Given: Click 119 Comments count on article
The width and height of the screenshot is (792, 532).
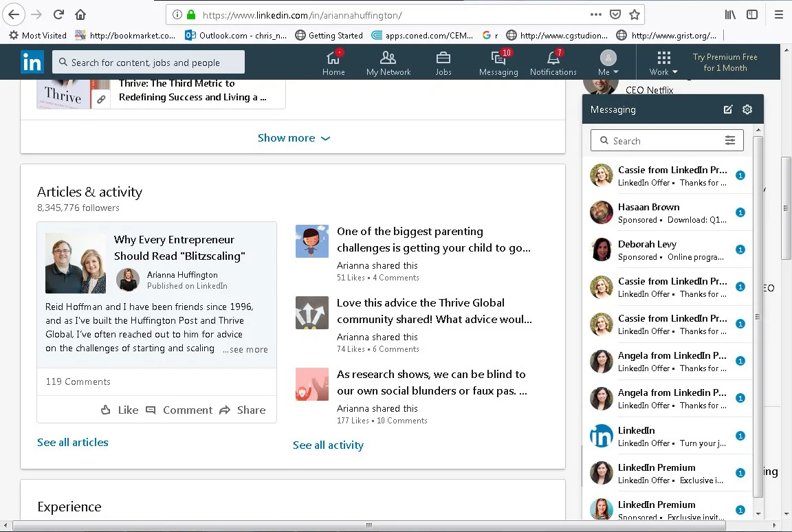Looking at the screenshot, I should click(78, 381).
